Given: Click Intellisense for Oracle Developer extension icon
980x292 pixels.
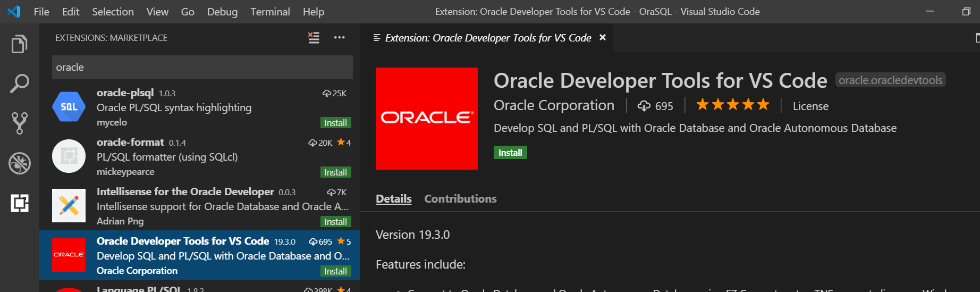Looking at the screenshot, I should (69, 205).
